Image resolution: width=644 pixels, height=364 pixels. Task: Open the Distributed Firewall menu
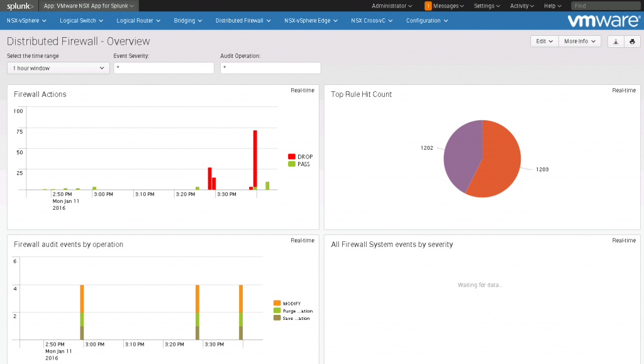(x=243, y=21)
